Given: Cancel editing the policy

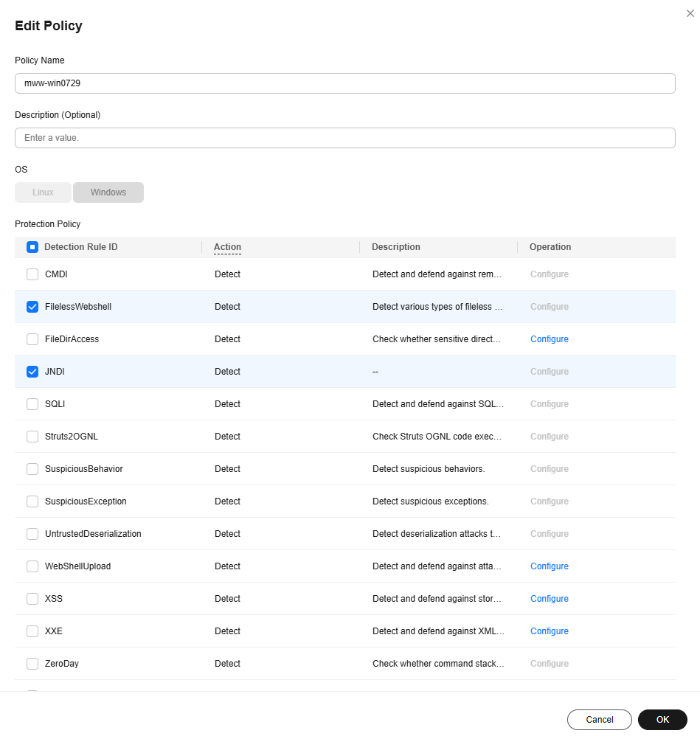Looking at the screenshot, I should coord(600,720).
